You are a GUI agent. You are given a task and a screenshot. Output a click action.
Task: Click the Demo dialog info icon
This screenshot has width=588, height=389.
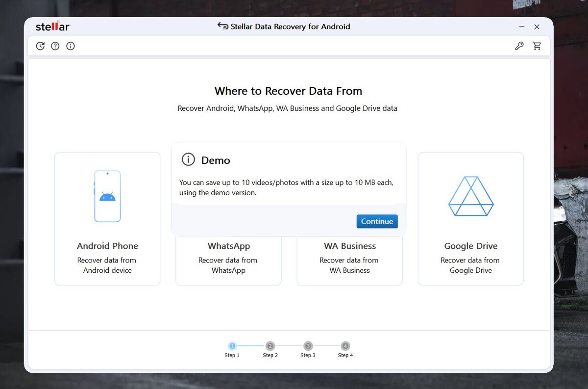coord(188,159)
